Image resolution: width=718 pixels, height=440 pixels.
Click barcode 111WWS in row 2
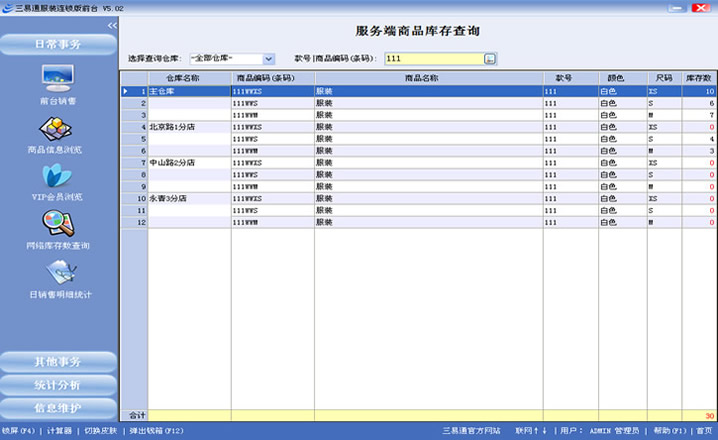point(273,103)
